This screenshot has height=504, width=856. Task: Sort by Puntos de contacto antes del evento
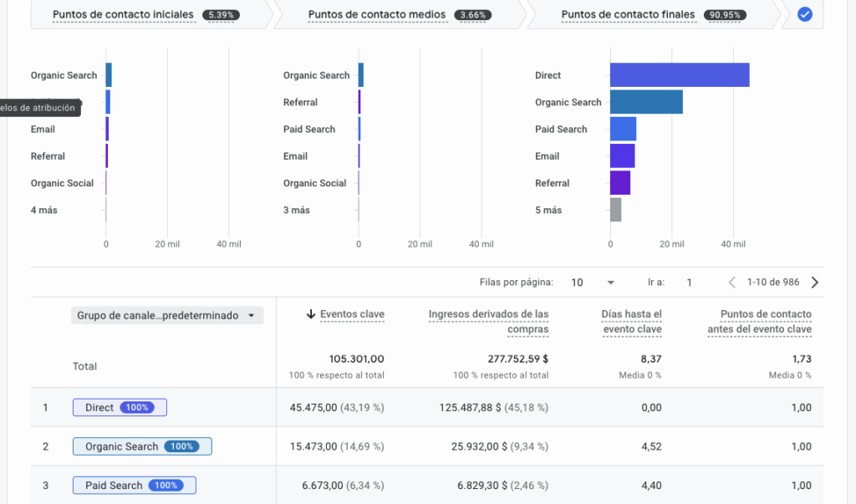(766, 322)
